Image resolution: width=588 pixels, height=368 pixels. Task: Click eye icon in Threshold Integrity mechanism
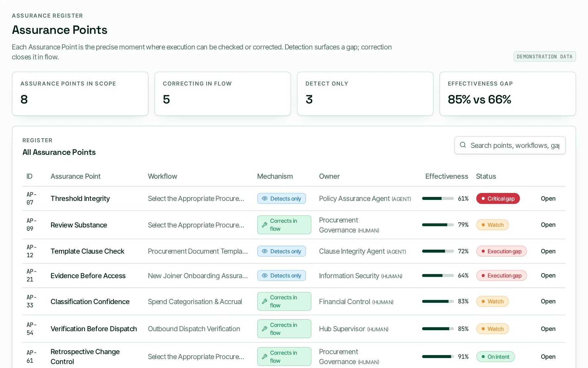click(x=265, y=199)
